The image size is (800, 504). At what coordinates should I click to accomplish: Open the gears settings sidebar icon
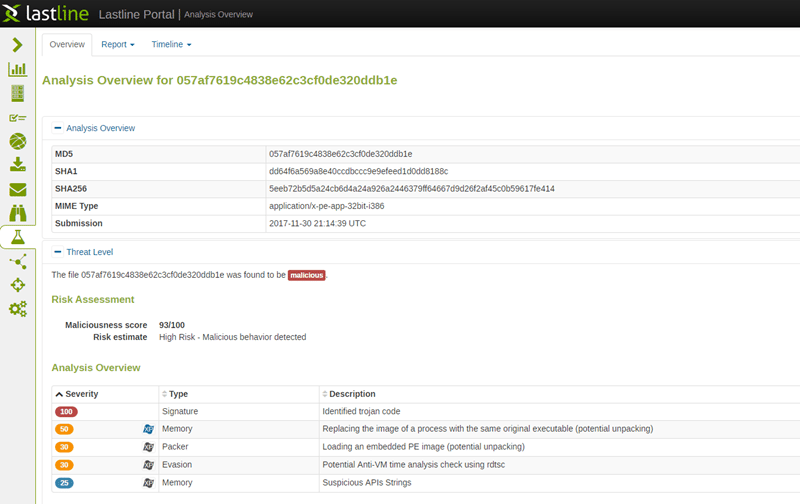pyautogui.click(x=17, y=309)
